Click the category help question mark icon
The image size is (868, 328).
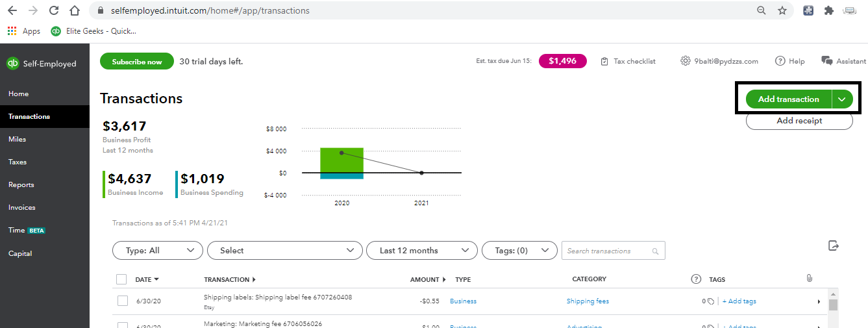(696, 279)
